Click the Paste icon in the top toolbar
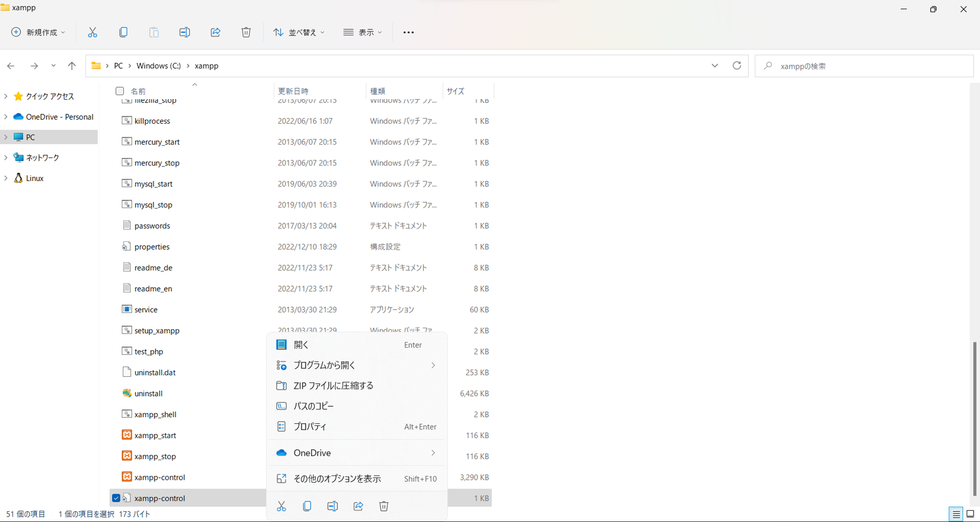 click(154, 33)
